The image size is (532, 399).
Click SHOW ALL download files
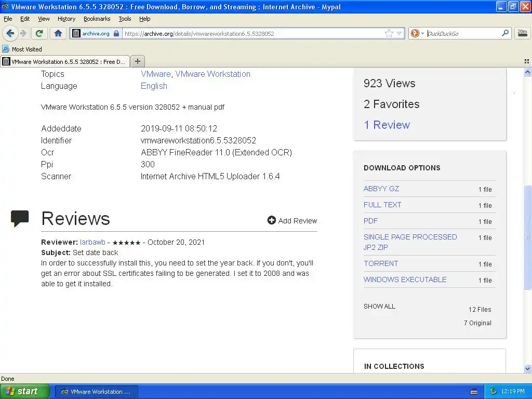point(379,306)
